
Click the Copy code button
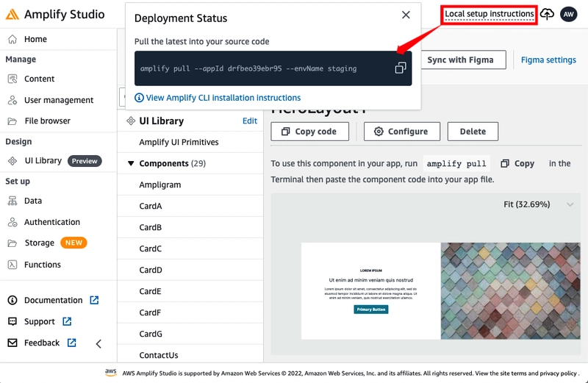tap(309, 132)
